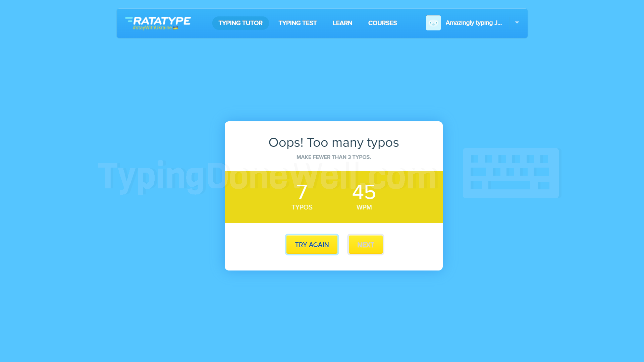
Task: Click the Ratatype logo
Action: 158,21
